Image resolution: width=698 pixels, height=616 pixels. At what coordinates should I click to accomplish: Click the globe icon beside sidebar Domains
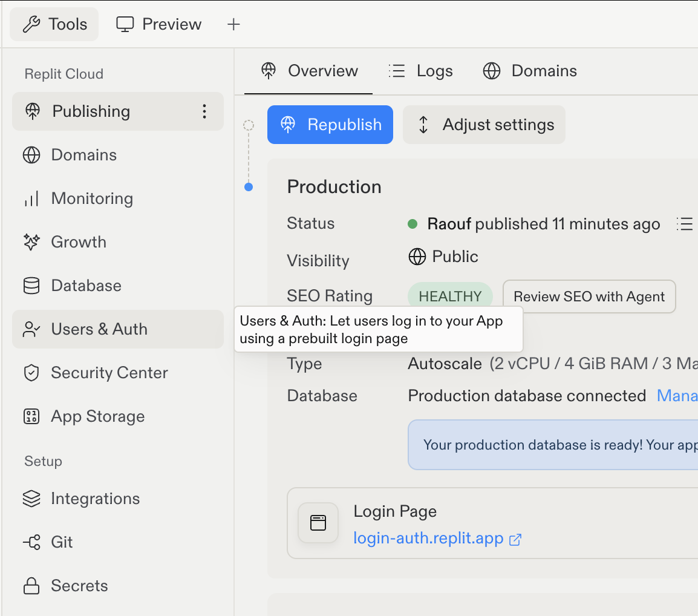(31, 155)
